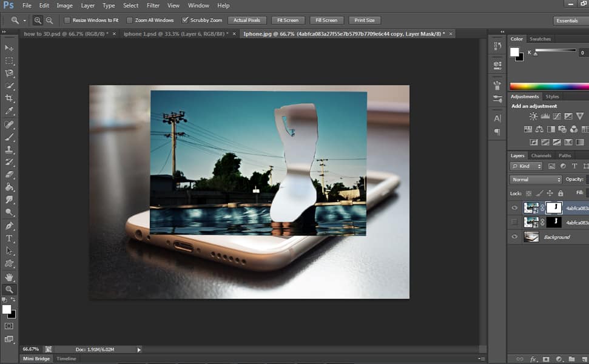Change screen mode icon
The width and height of the screenshot is (589, 364).
click(x=9, y=339)
